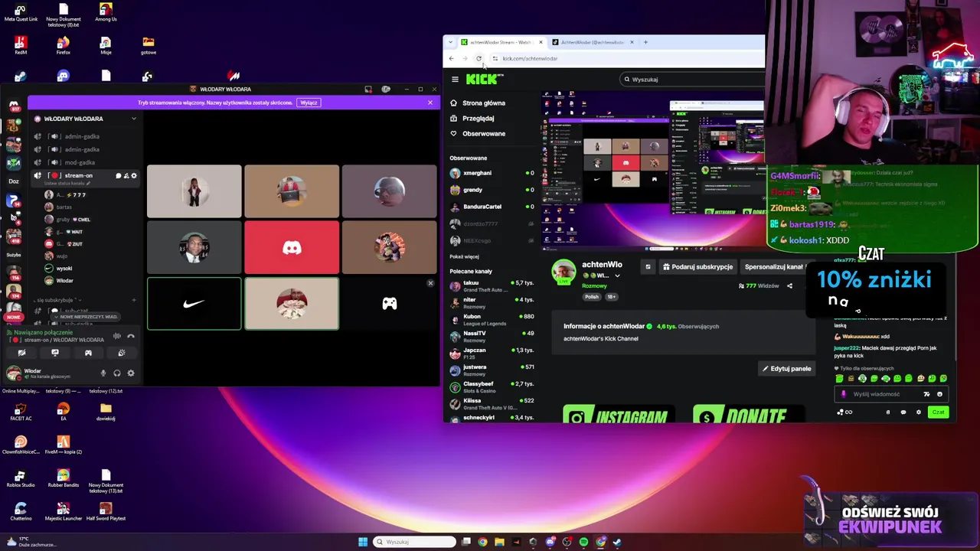Open Discord user settings gear
The image size is (980, 551).
click(x=131, y=373)
